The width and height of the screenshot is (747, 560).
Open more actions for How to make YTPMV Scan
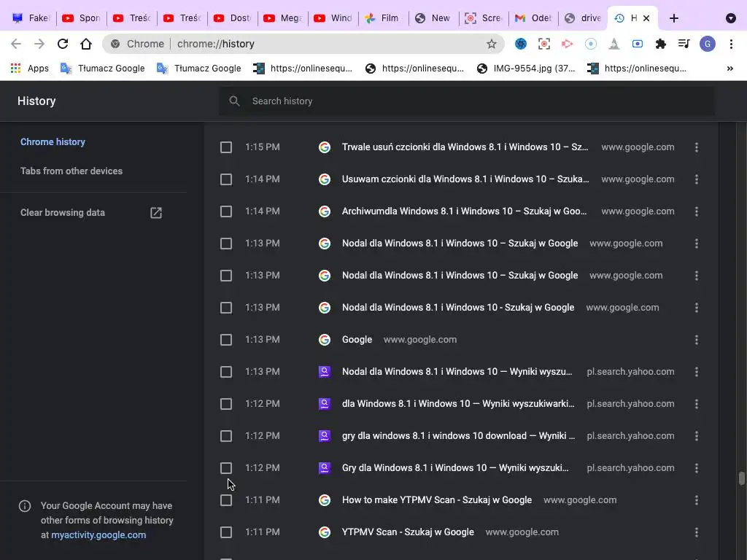click(x=697, y=500)
